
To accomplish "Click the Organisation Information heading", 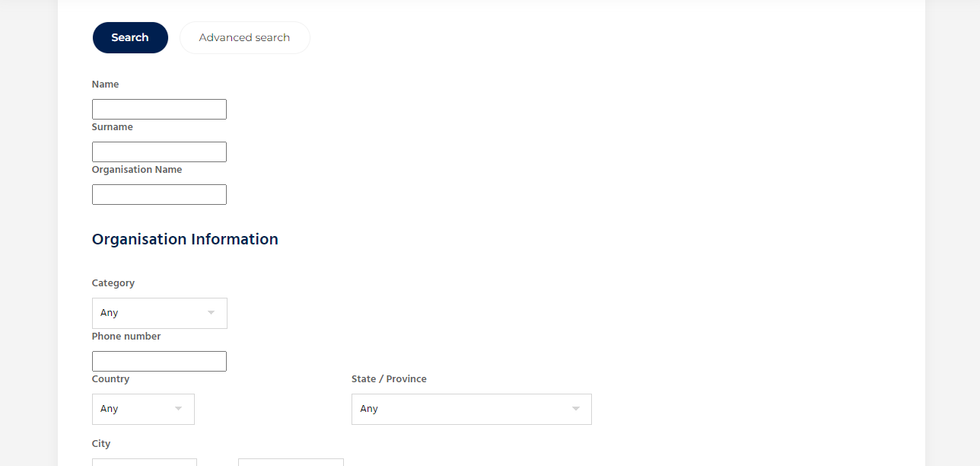I will point(185,239).
